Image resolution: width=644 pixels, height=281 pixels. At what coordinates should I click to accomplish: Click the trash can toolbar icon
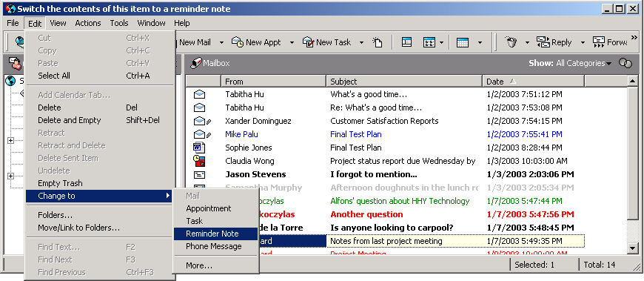(x=511, y=42)
